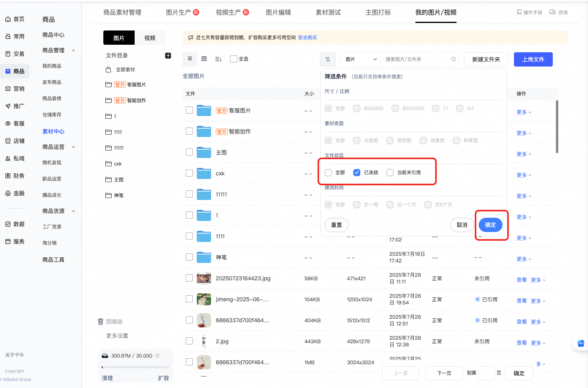Viewport: 588px width, 388px height.
Task: Add new folder with plus icon
Action: pyautogui.click(x=168, y=55)
